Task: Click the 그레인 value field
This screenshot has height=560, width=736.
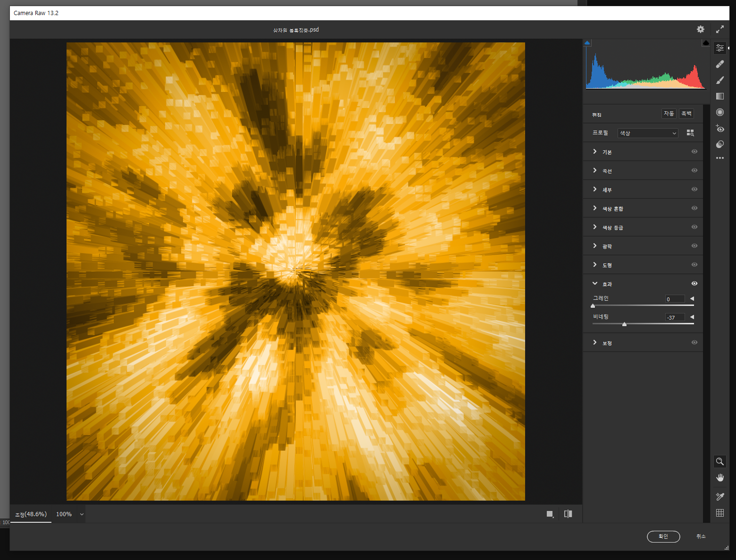Action: tap(675, 299)
